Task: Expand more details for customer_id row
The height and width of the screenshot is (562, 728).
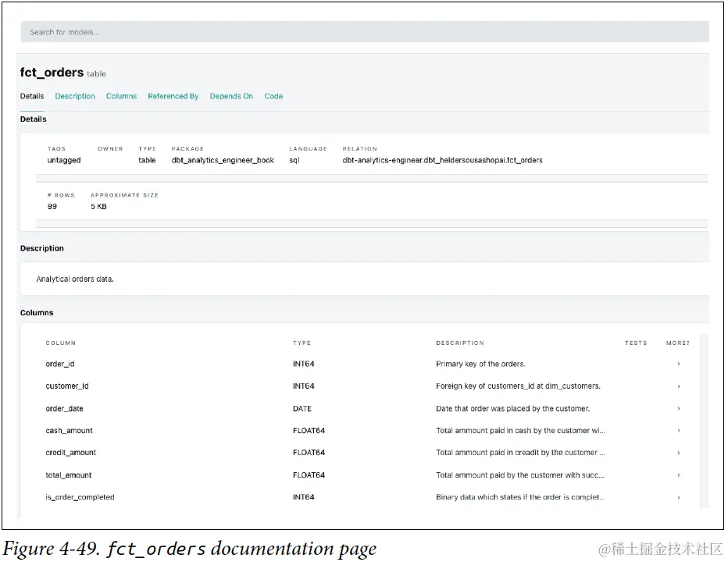Action: (x=678, y=386)
